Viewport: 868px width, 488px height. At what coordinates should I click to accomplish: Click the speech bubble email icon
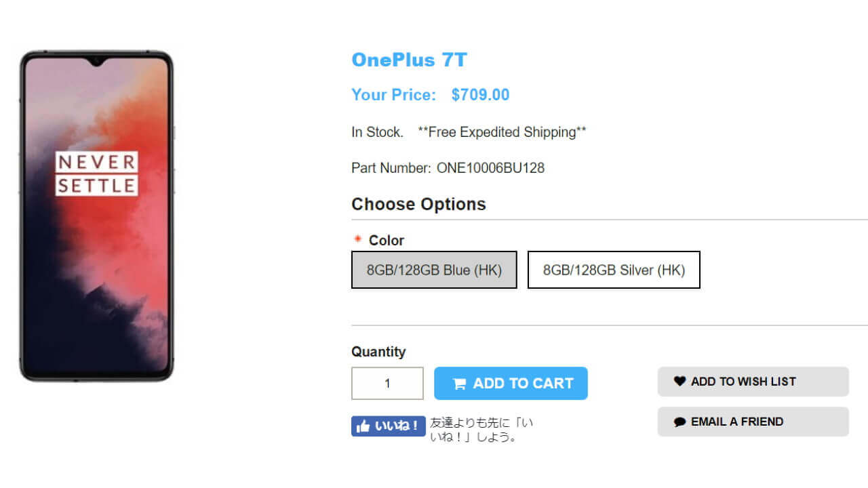679,422
